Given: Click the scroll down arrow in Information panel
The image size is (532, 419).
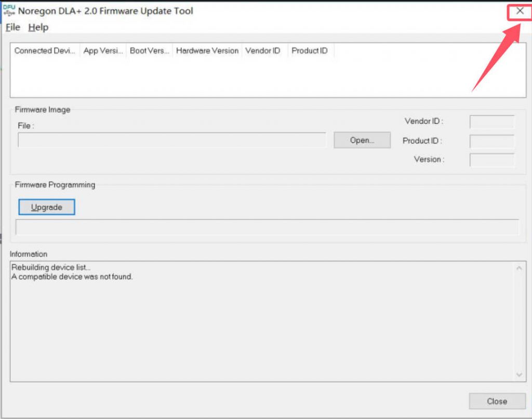Looking at the screenshot, I should coord(519,374).
